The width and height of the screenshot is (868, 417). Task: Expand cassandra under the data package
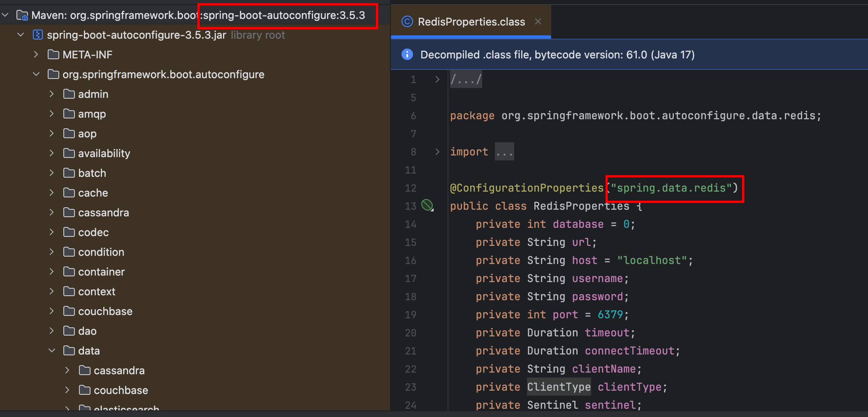(67, 371)
